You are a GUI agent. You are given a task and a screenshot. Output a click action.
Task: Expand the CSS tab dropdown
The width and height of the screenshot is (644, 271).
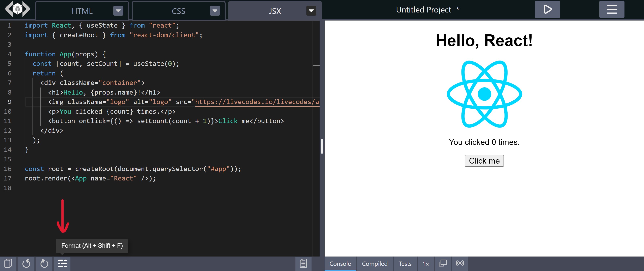pyautogui.click(x=215, y=10)
